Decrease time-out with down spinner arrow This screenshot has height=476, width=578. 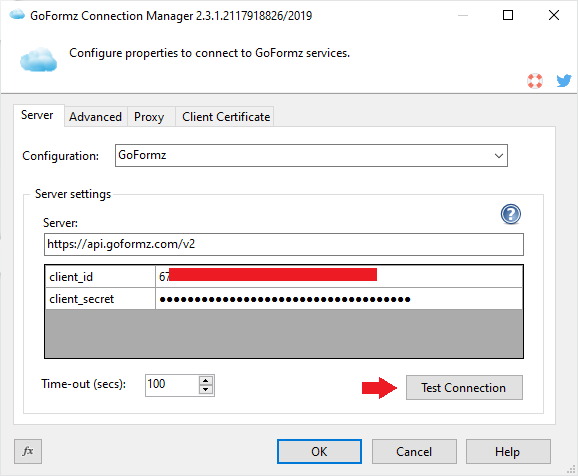[x=206, y=389]
